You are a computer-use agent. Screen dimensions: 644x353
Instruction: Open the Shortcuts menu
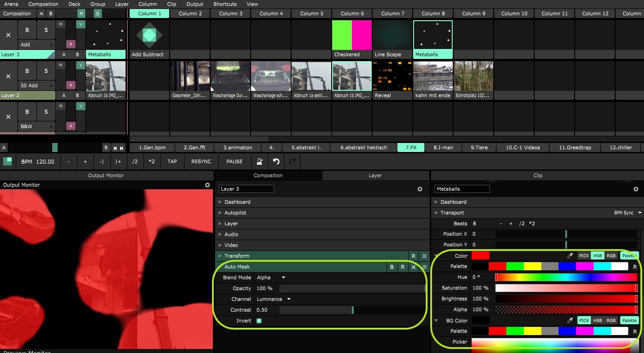225,4
